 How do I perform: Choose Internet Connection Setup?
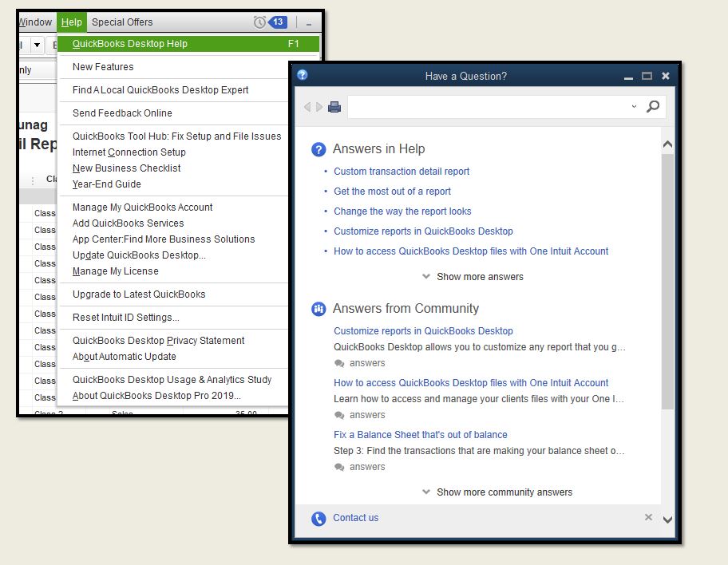[129, 152]
